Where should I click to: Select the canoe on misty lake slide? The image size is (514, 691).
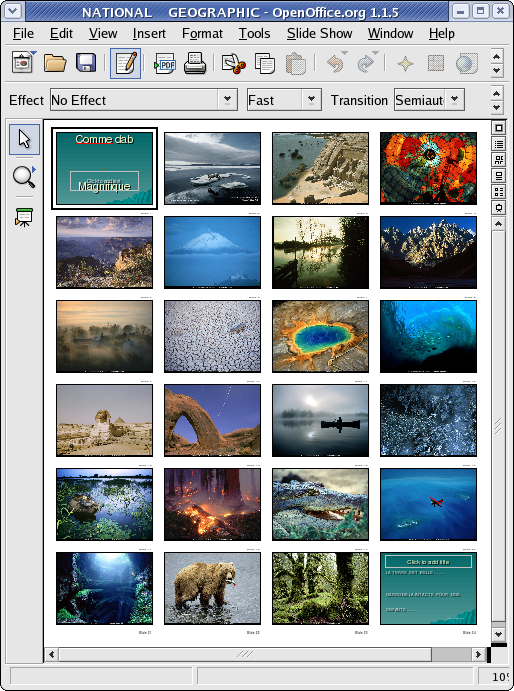pos(320,420)
